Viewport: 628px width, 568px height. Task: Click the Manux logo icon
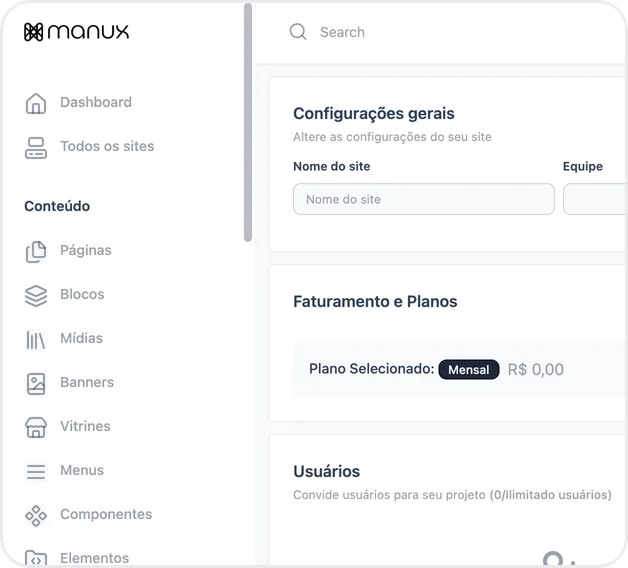(33, 32)
